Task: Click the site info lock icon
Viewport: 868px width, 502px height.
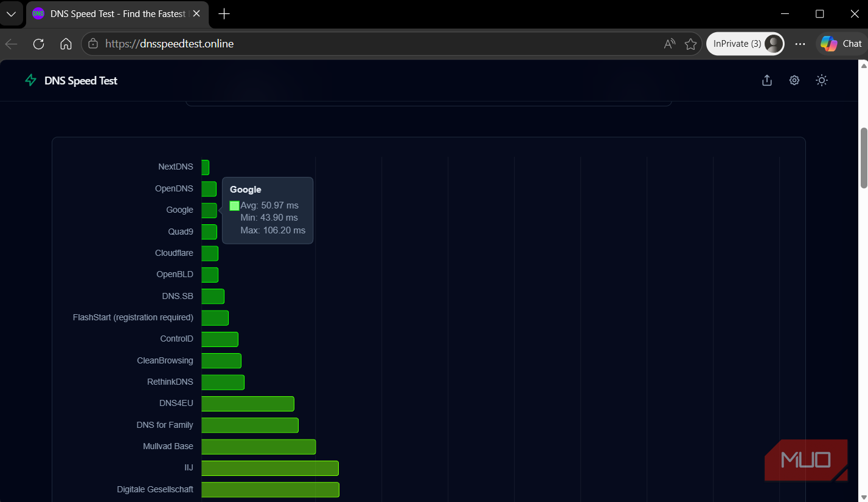Action: [93, 44]
